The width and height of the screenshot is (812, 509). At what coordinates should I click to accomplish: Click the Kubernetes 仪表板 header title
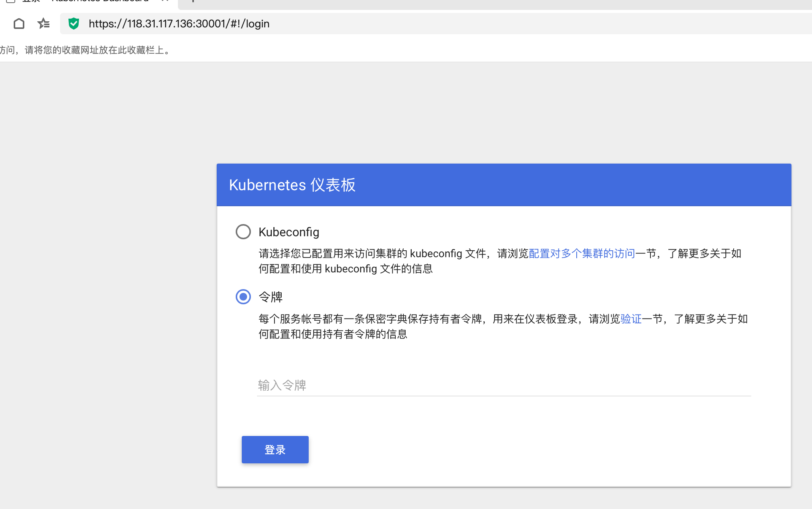292,185
